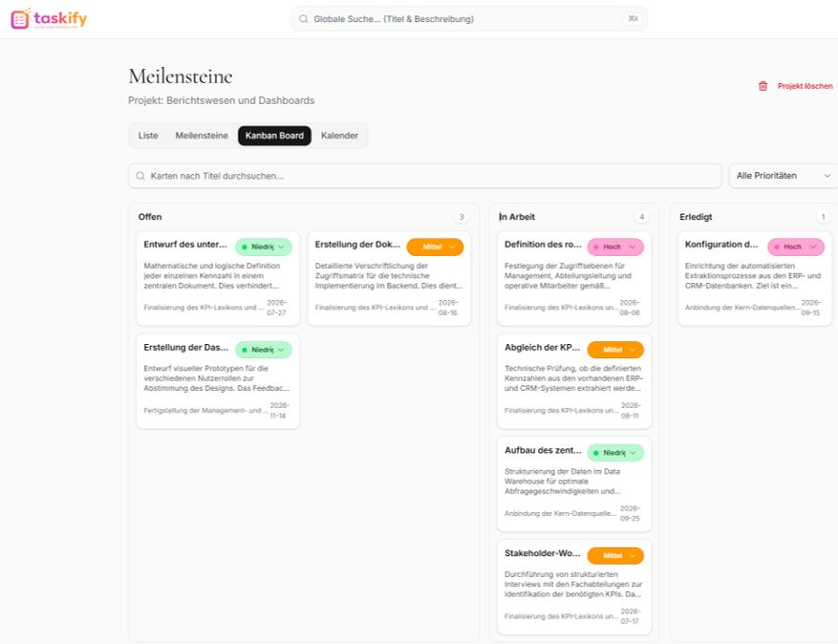Click the 2026-11-14 due date
This screenshot has height=644, width=838.
click(x=279, y=411)
